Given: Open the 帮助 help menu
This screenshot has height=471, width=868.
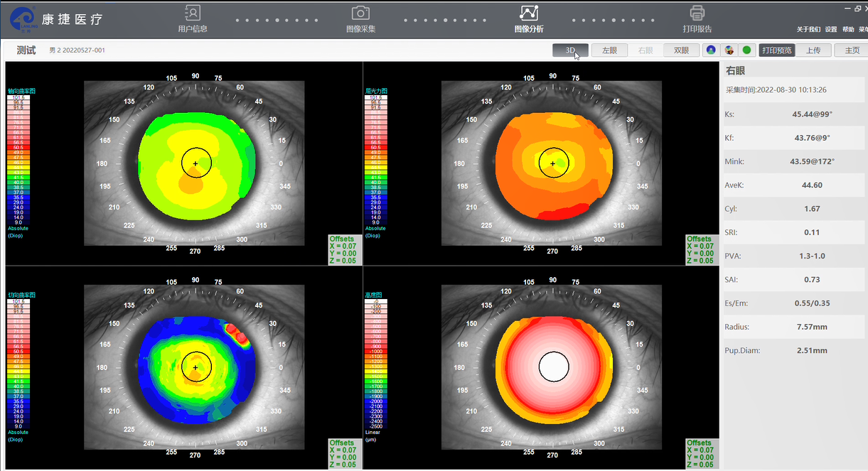Looking at the screenshot, I should [848, 30].
